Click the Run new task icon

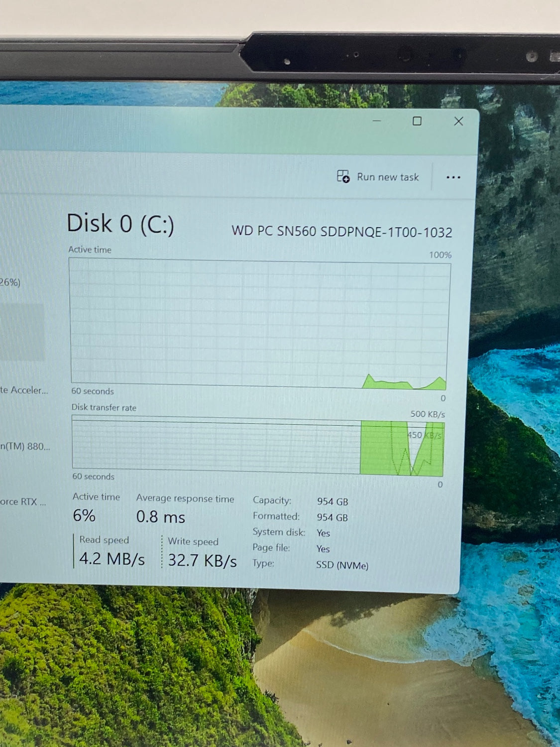coord(343,176)
